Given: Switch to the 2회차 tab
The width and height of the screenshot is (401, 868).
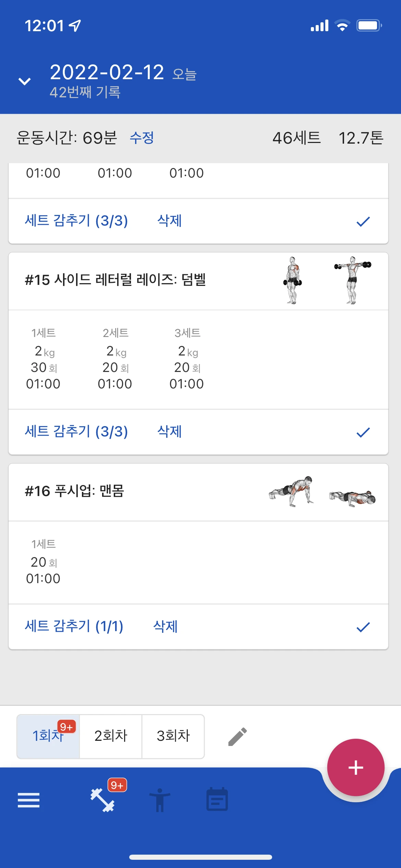Looking at the screenshot, I should click(x=111, y=736).
